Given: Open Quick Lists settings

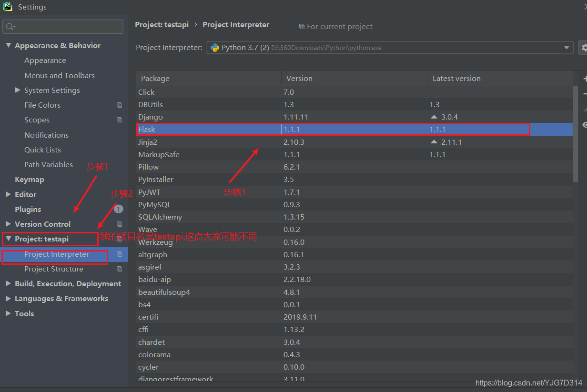Looking at the screenshot, I should click(x=42, y=150).
